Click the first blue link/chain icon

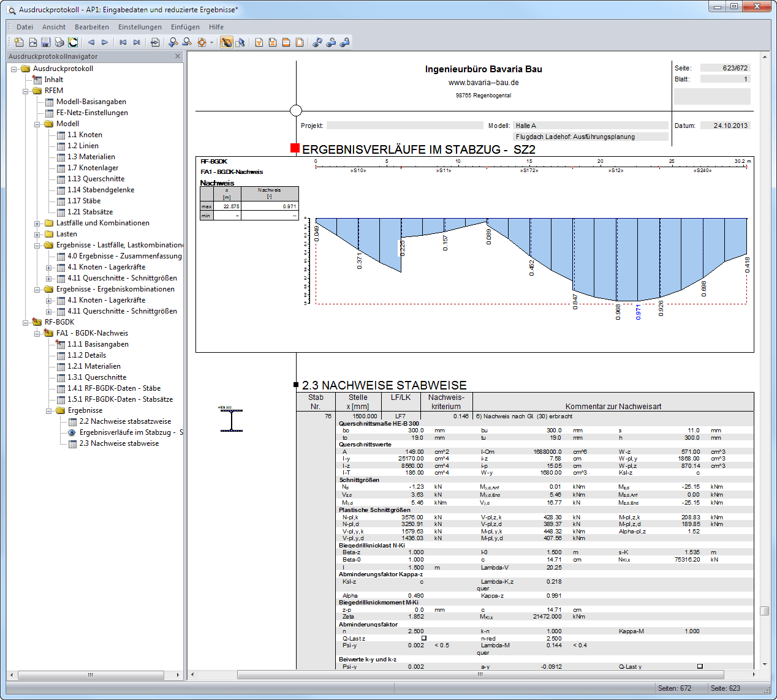click(x=317, y=42)
